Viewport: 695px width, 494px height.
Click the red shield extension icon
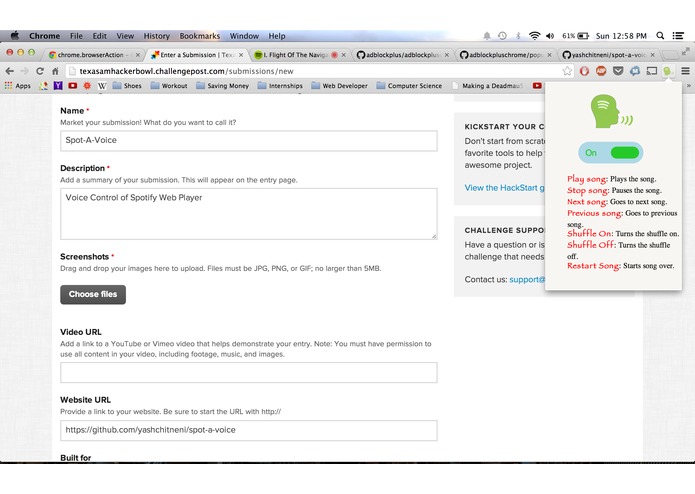pyautogui.click(x=584, y=71)
